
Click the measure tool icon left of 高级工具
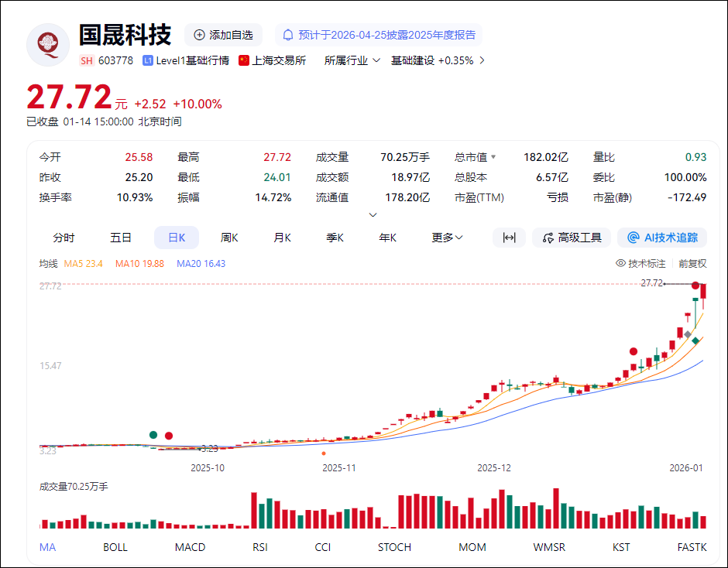[509, 238]
